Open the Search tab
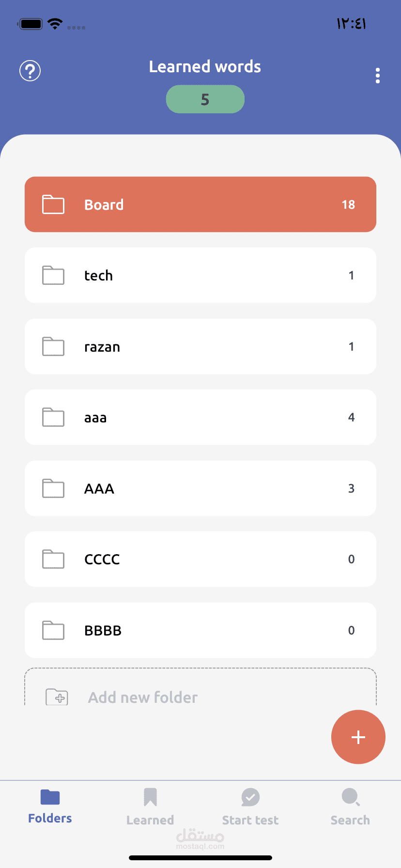 tap(350, 807)
